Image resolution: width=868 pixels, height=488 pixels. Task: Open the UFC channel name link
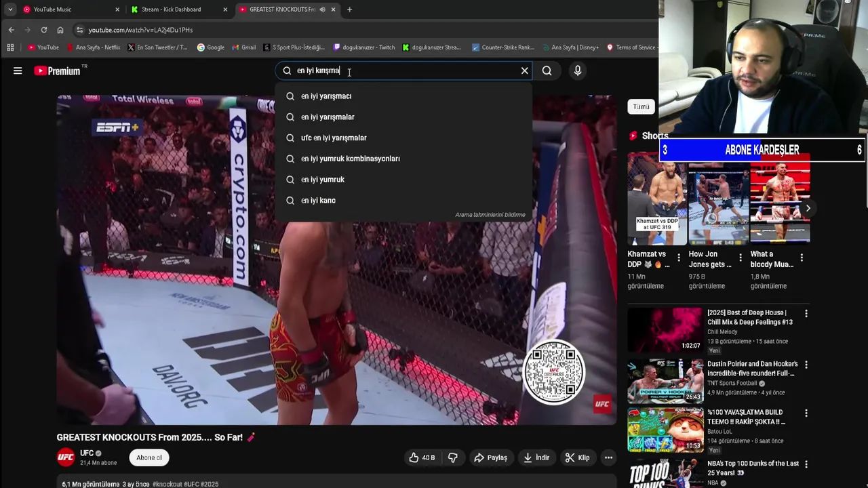point(86,453)
